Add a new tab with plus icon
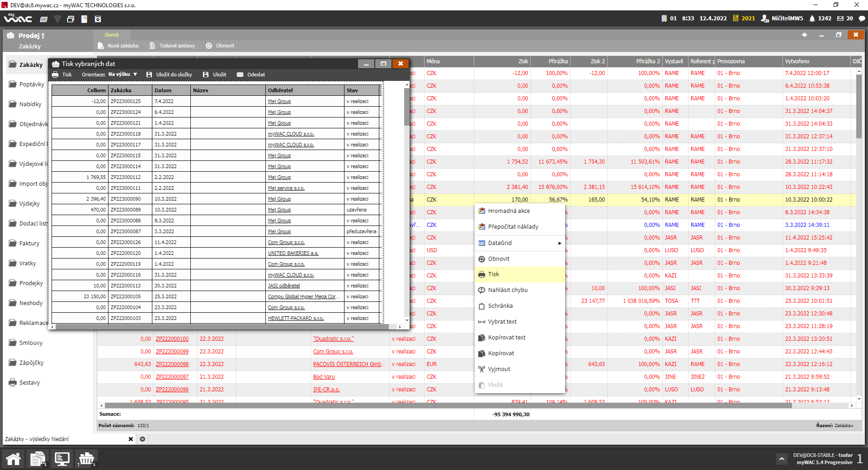The height and width of the screenshot is (470, 868). click(x=142, y=439)
